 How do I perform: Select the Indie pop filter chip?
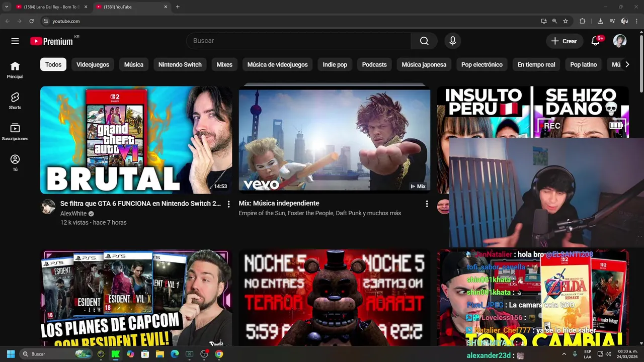point(335,64)
